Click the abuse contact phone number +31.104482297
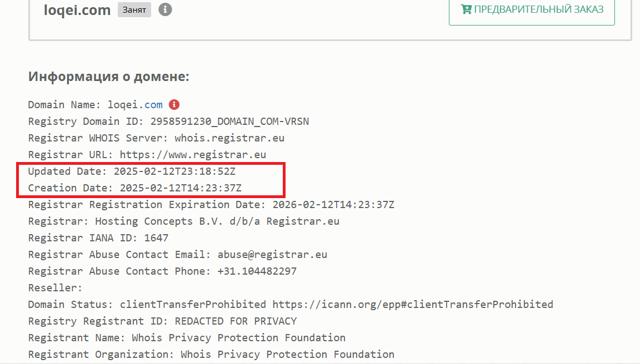The image size is (640, 364). [x=257, y=271]
